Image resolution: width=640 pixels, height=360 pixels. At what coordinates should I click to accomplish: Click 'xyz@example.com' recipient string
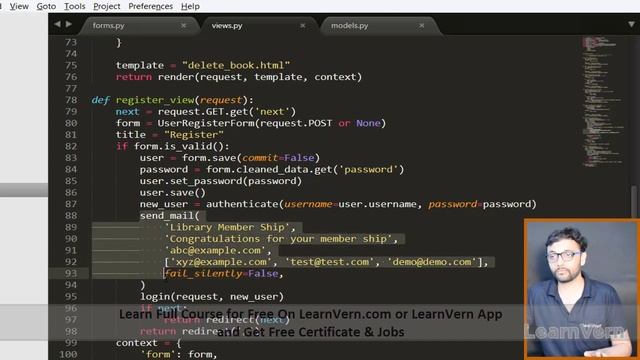[x=221, y=262]
